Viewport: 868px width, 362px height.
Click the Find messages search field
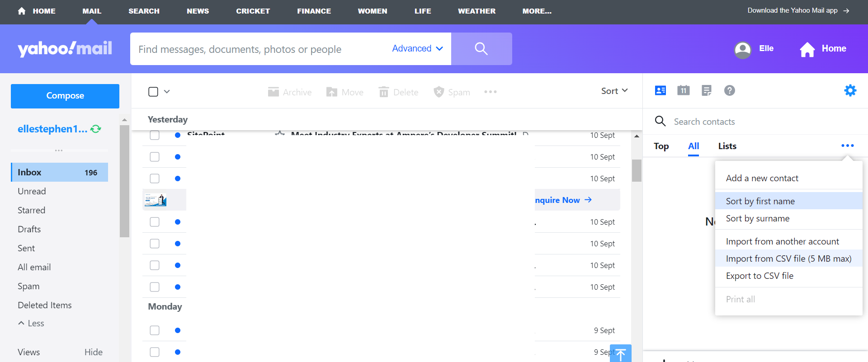tap(260, 49)
